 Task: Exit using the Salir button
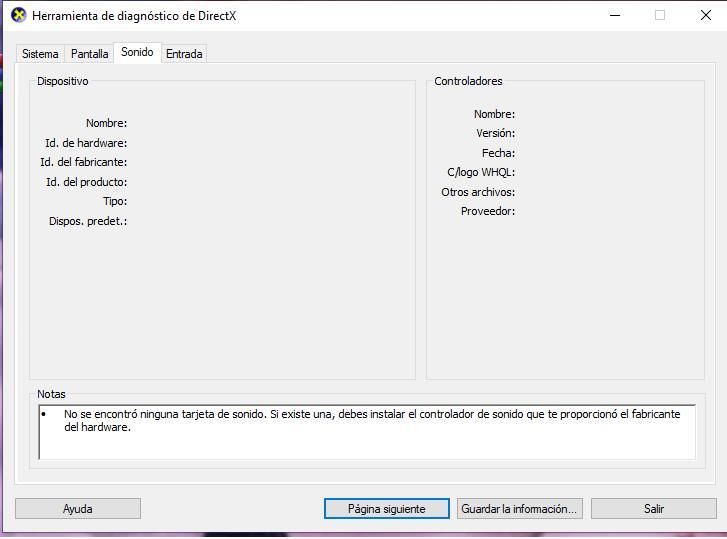pos(653,509)
